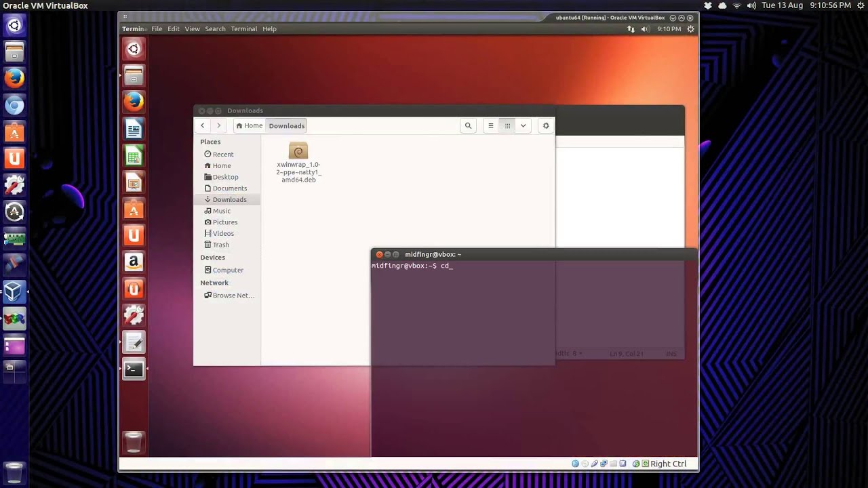Open the Terminal icon in the VM launcher
Viewport: 868px width, 488px height.
pos(134,369)
